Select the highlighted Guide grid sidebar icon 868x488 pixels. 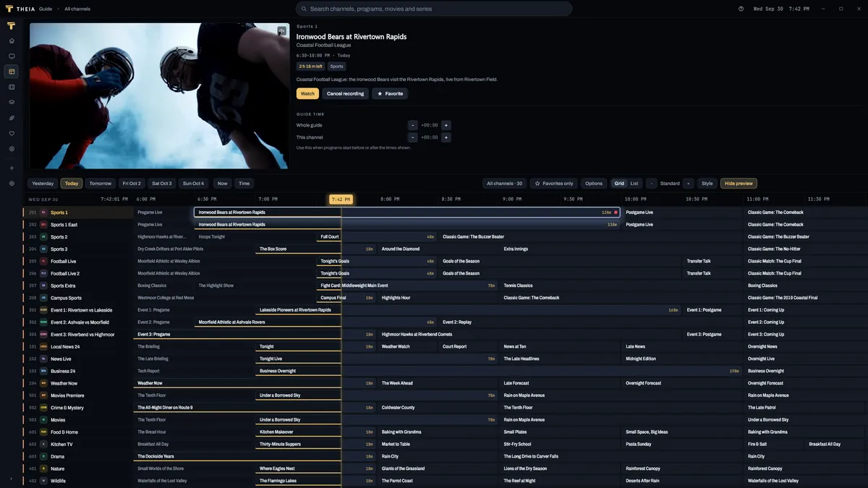click(x=12, y=72)
